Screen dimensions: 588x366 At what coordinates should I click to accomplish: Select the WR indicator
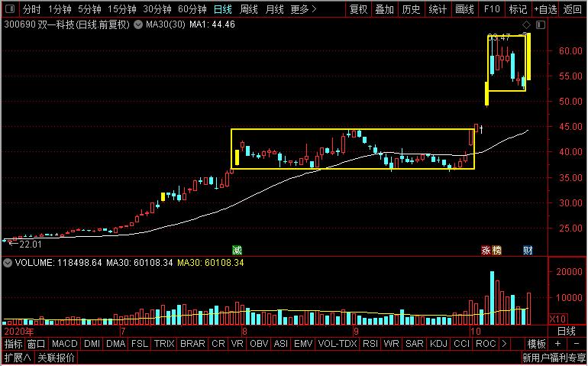(391, 344)
